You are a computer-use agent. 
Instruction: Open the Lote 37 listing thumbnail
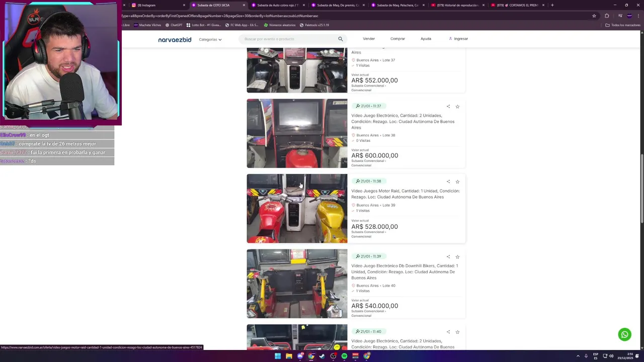pyautogui.click(x=297, y=70)
